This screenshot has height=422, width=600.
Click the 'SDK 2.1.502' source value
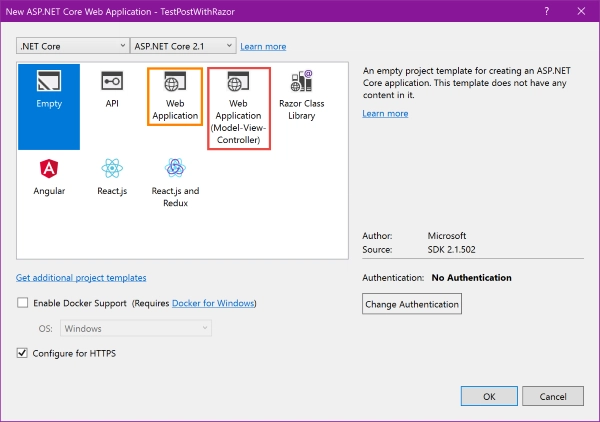click(451, 249)
